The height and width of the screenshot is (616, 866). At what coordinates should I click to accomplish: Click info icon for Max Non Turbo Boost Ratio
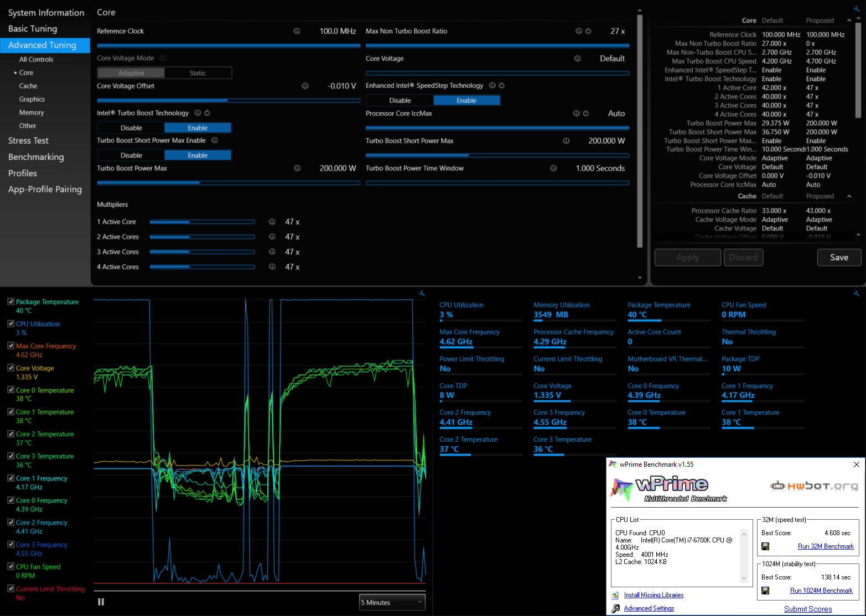(579, 31)
